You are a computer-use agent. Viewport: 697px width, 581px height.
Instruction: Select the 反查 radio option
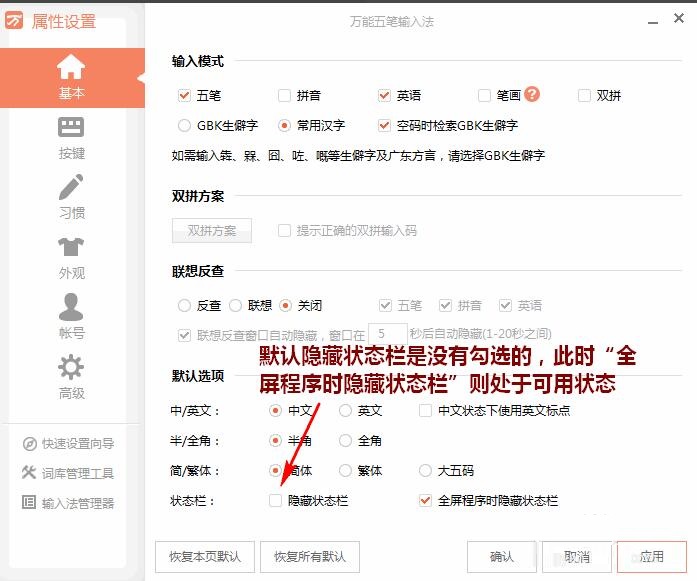(184, 305)
